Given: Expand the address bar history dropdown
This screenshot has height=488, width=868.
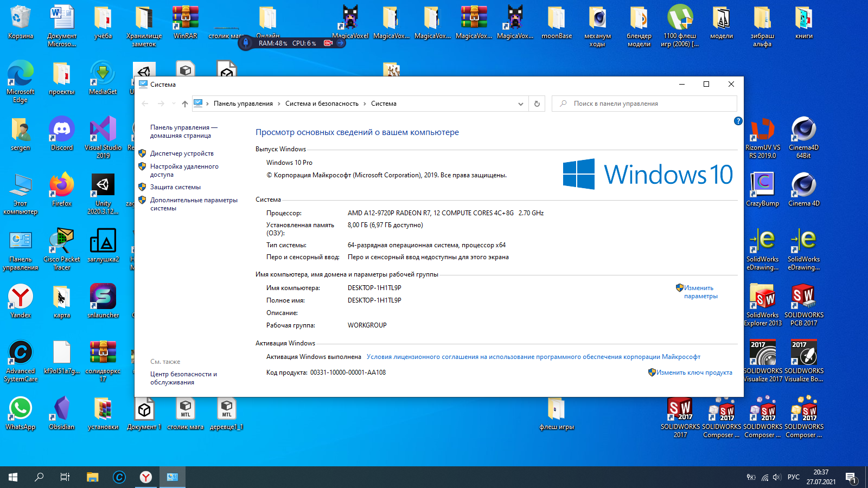Looking at the screenshot, I should coord(520,104).
